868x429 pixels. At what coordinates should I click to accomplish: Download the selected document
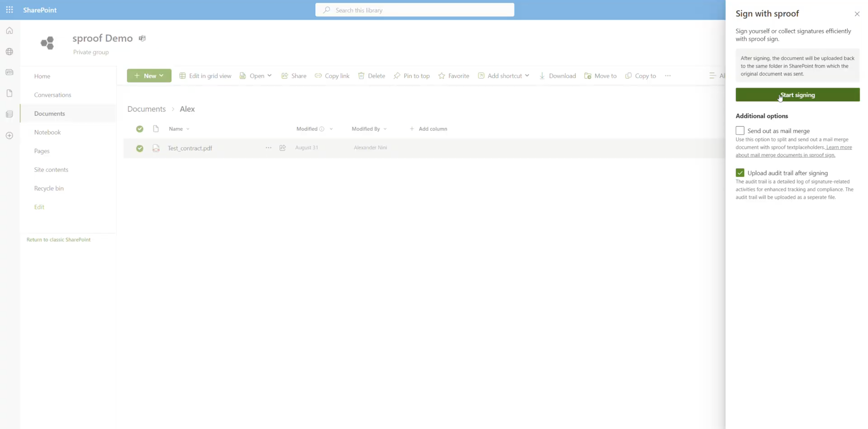(557, 76)
